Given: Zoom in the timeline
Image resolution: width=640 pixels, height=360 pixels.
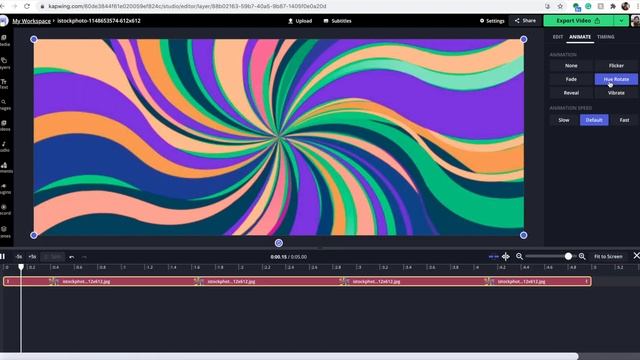Looking at the screenshot, I should 582,256.
